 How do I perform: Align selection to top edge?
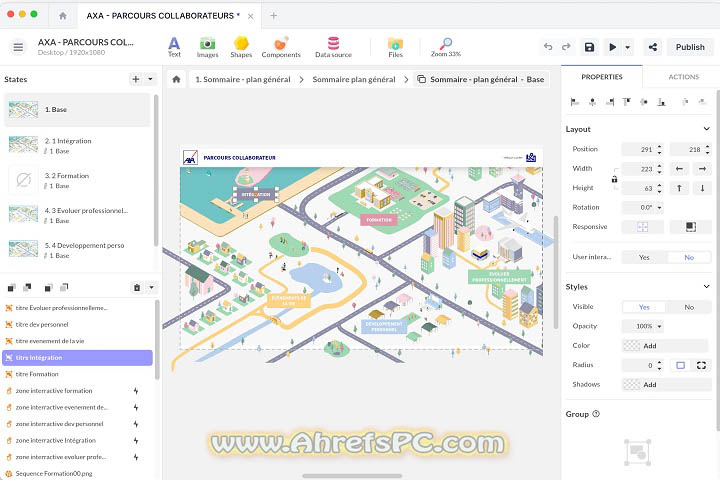tap(627, 102)
